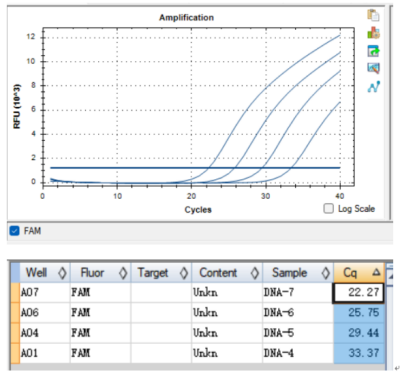Click the copy chart to clipboard icon

373,15
